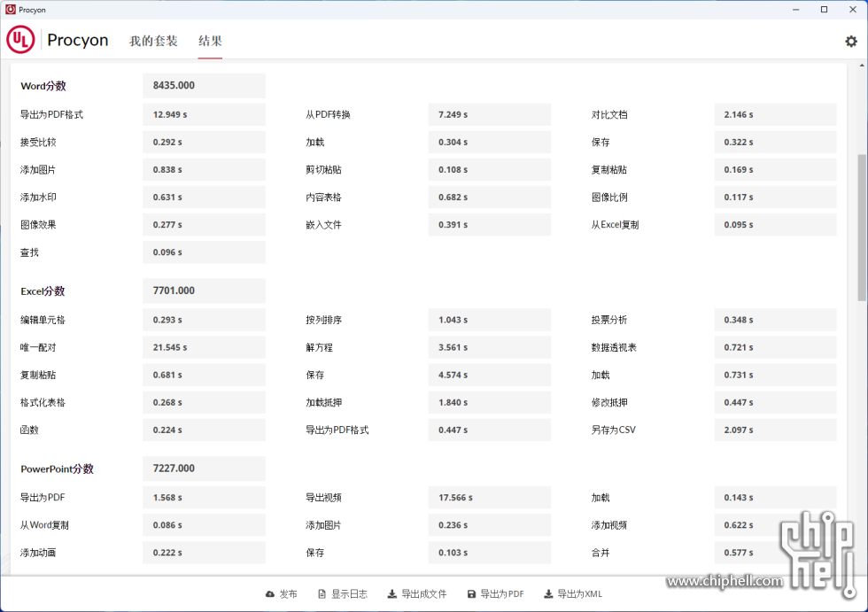Switch to the 我的套装 tab

pyautogui.click(x=153, y=41)
